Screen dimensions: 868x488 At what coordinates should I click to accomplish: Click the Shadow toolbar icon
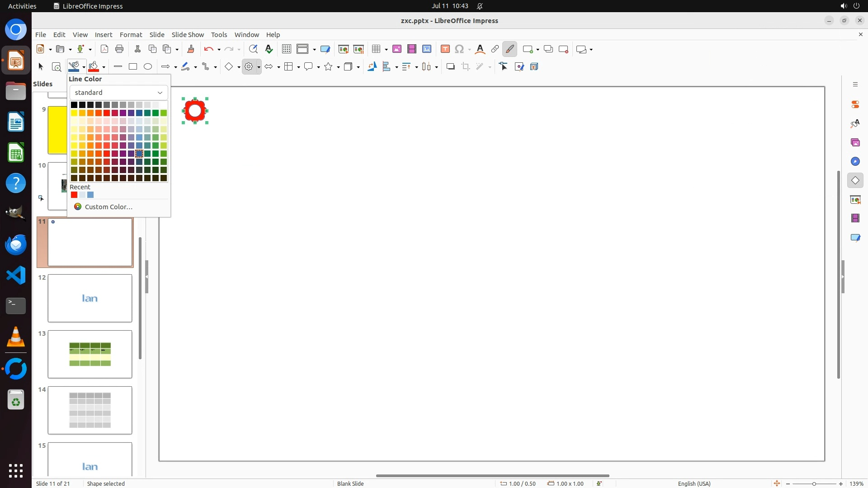(x=450, y=67)
